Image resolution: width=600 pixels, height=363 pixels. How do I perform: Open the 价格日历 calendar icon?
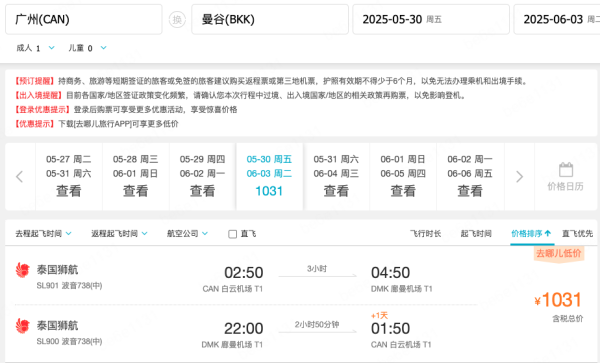(566, 170)
